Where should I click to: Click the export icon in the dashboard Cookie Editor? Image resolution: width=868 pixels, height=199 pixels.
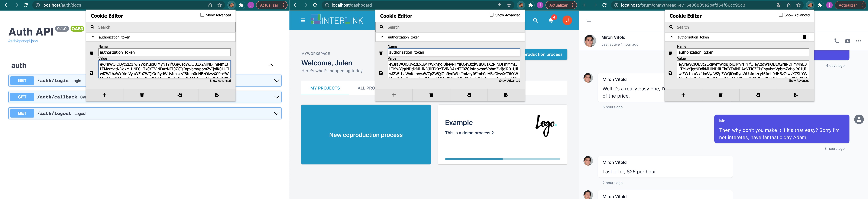(506, 95)
